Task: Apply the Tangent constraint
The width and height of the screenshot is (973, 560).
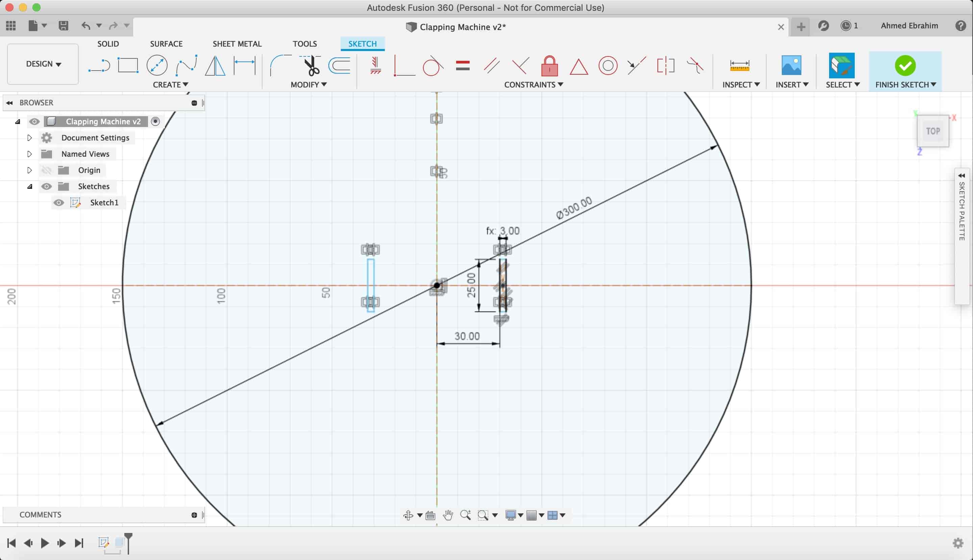Action: [x=433, y=66]
